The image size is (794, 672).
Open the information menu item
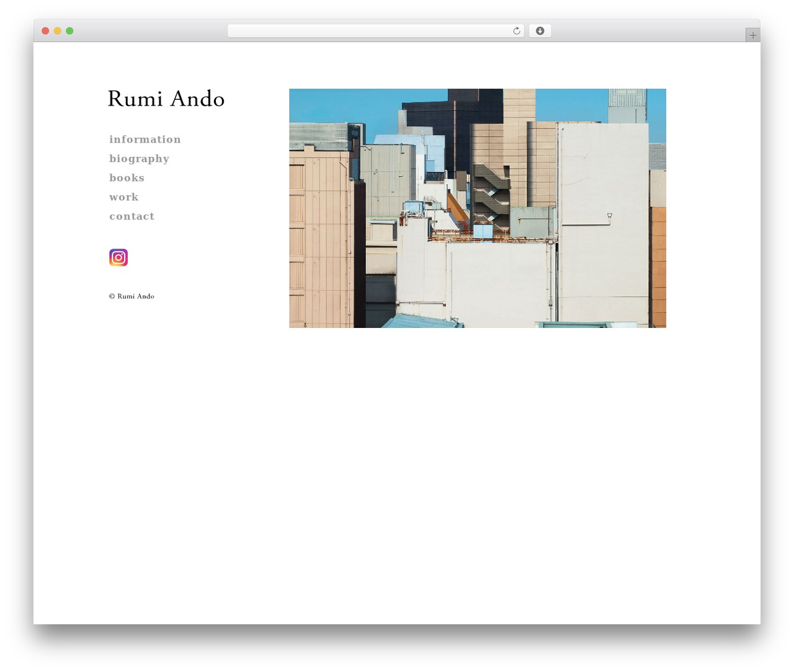(145, 139)
